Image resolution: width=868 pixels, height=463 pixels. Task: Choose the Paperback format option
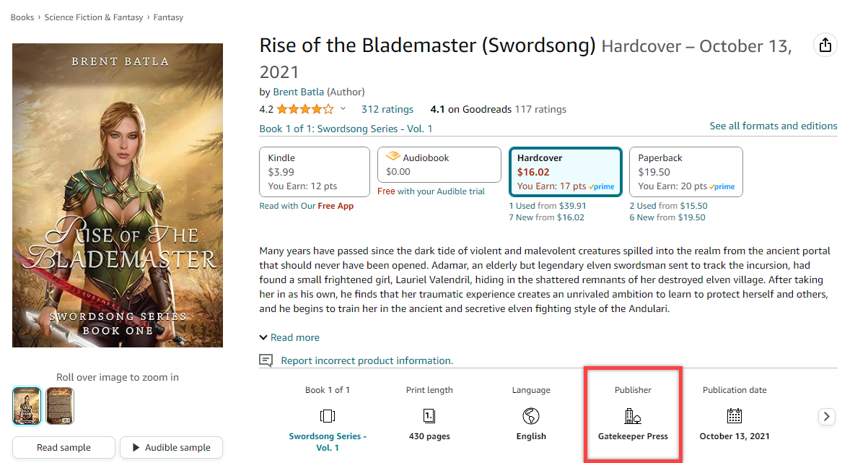point(685,172)
